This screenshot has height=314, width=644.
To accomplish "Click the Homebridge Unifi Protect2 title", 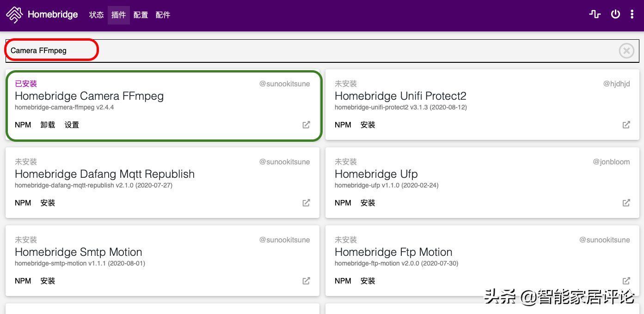I will (400, 96).
